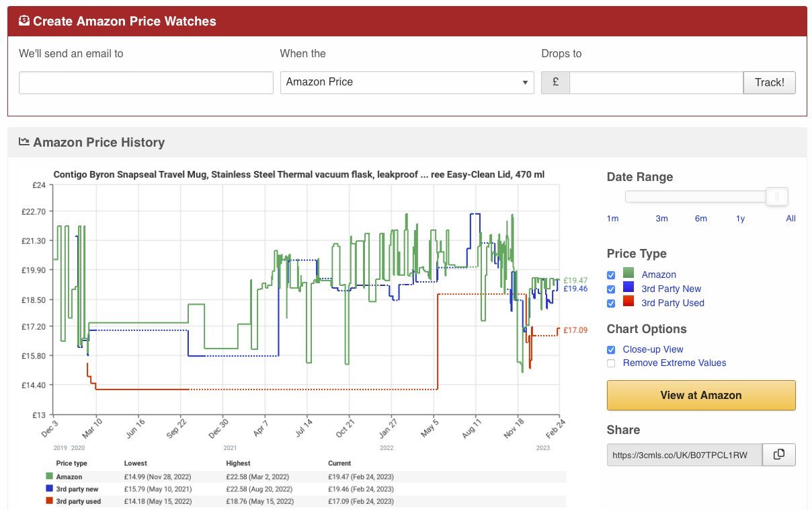Click the email address input field
This screenshot has width=812, height=510.
[x=146, y=82]
